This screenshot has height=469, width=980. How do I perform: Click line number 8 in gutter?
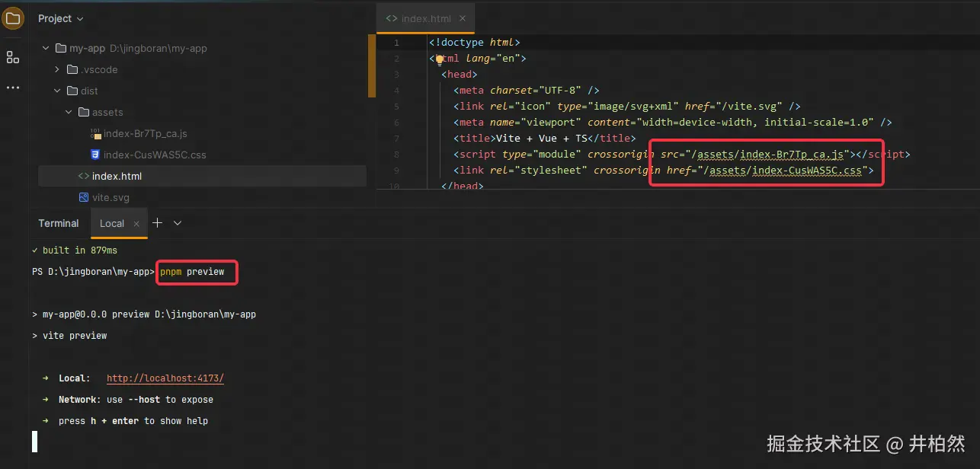pos(396,155)
